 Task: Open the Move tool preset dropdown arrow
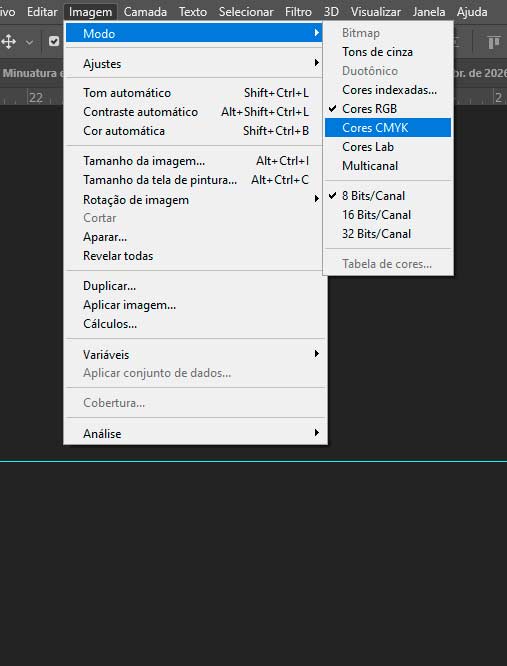pyautogui.click(x=29, y=42)
